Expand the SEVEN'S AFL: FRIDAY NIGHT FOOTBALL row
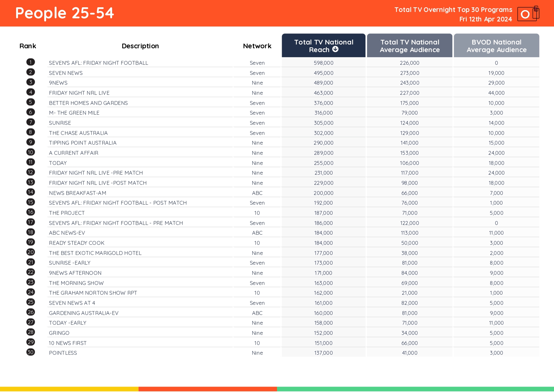 (x=99, y=63)
